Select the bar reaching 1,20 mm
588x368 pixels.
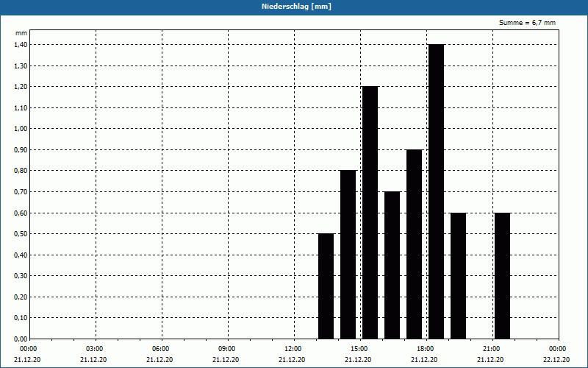(370, 213)
